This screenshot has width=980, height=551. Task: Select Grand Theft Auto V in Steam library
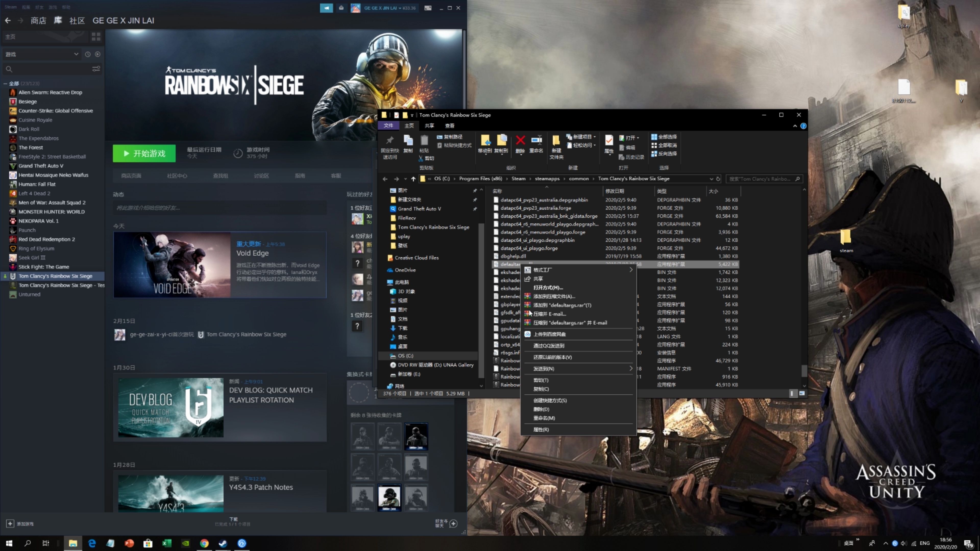click(41, 166)
